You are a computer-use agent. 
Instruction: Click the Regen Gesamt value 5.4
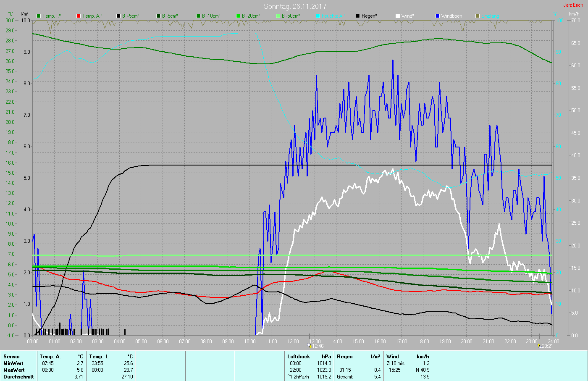(x=377, y=377)
